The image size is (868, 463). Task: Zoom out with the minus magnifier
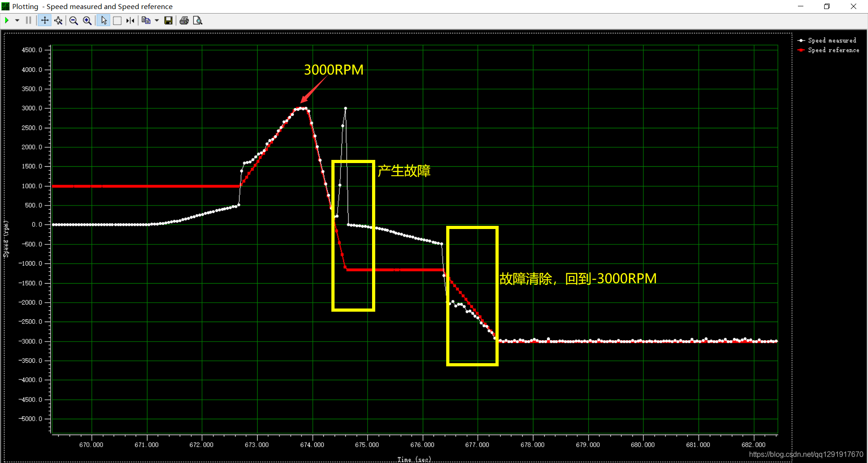click(x=74, y=20)
